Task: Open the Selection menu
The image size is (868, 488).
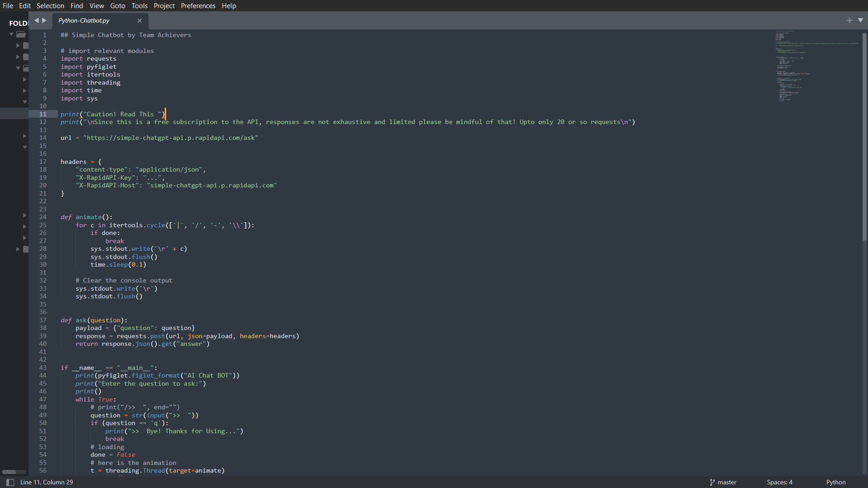Action: pyautogui.click(x=50, y=6)
